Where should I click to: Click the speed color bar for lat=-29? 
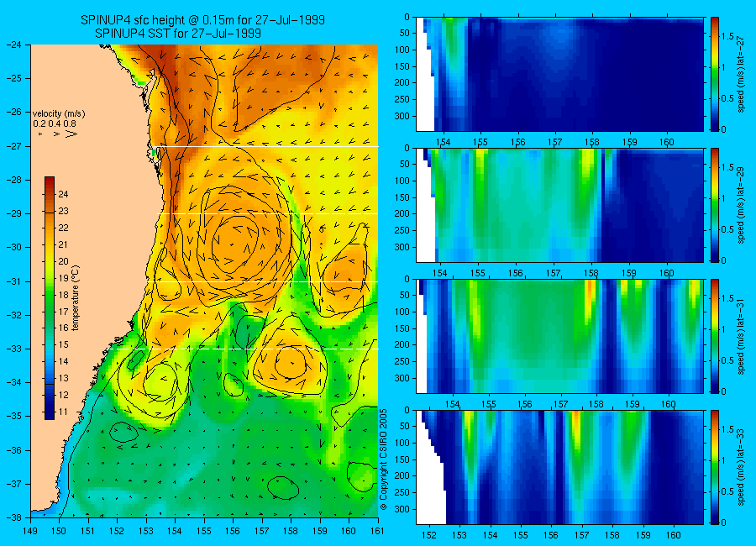715,206
